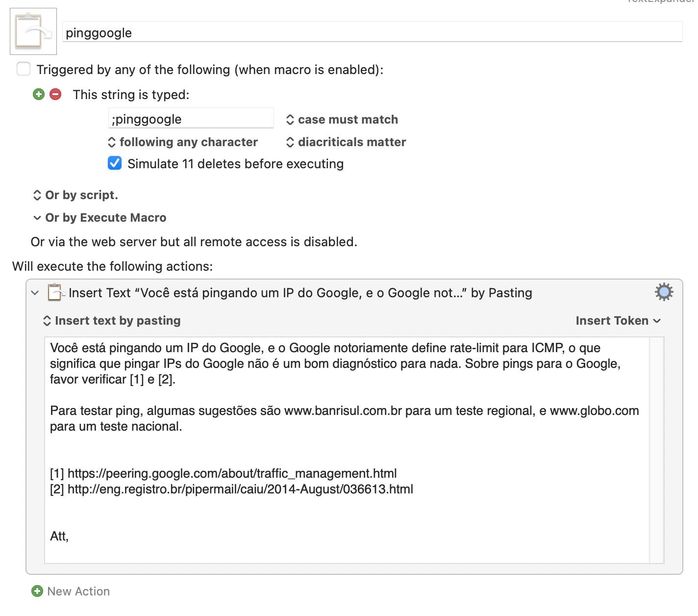
Task: Open the diacriticals matter dropdown
Action: pyautogui.click(x=346, y=142)
